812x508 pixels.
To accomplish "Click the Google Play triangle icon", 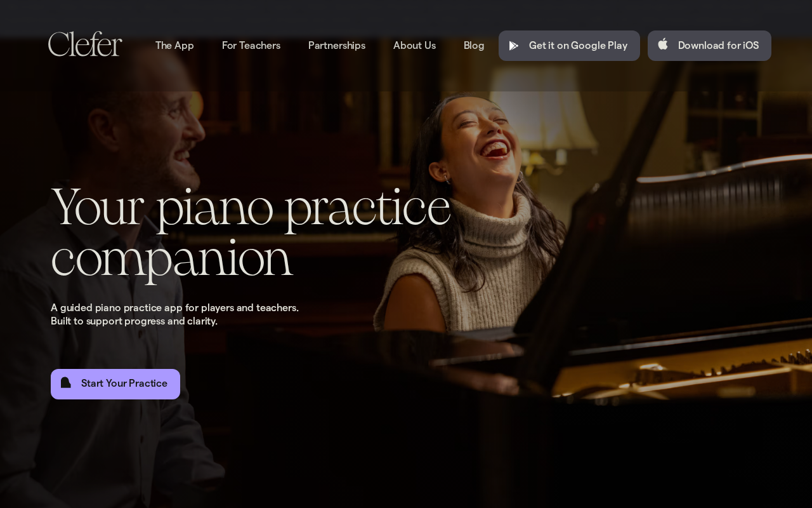I will [x=514, y=46].
